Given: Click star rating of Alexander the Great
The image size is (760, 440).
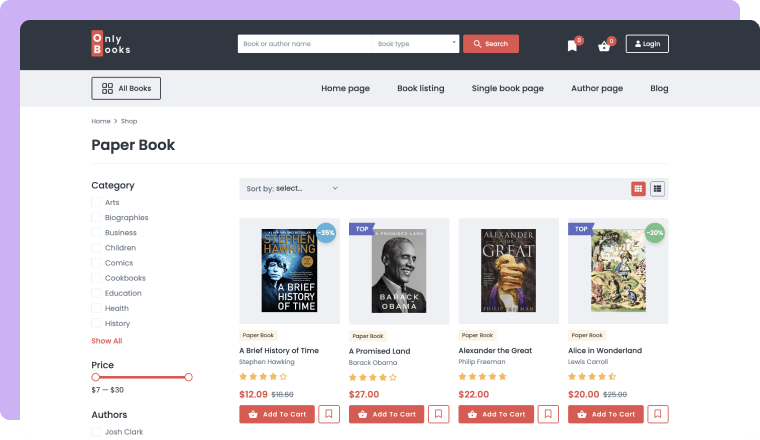Looking at the screenshot, I should point(482,377).
